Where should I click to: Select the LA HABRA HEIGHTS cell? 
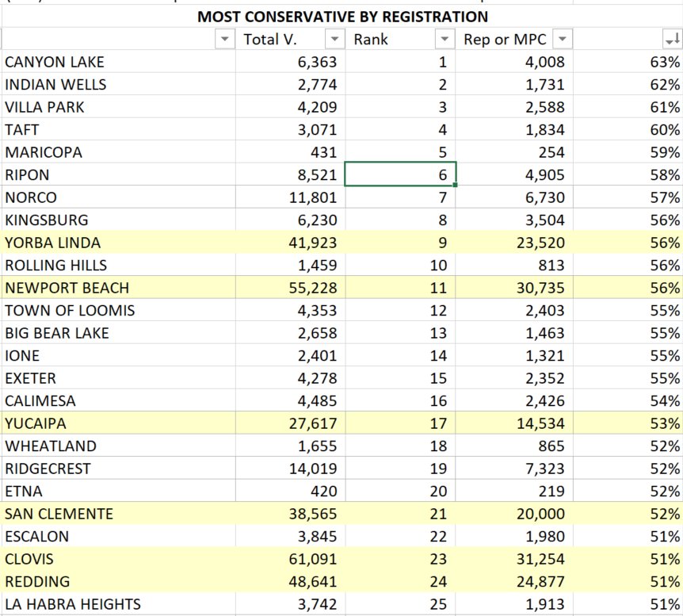119,604
